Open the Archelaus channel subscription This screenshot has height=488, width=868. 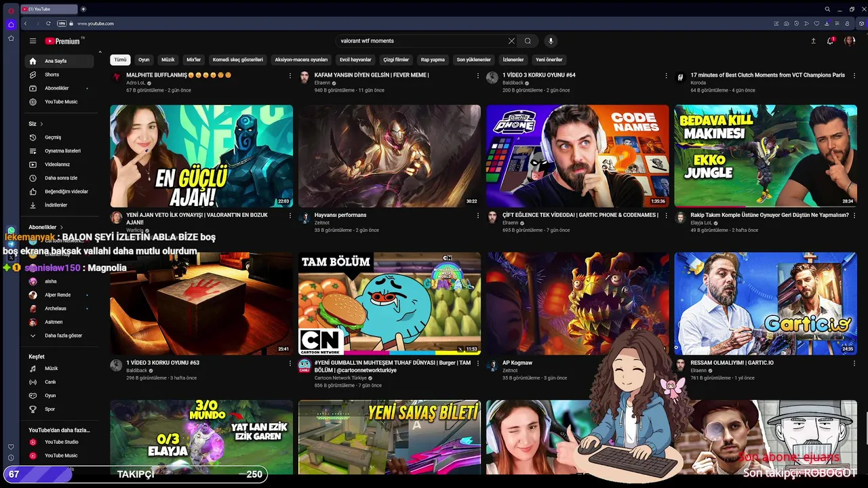tap(61, 308)
